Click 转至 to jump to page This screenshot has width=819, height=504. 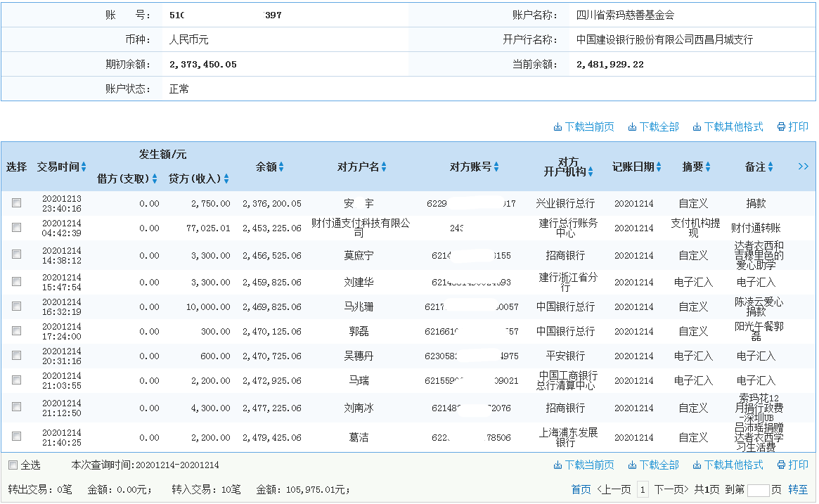point(798,489)
